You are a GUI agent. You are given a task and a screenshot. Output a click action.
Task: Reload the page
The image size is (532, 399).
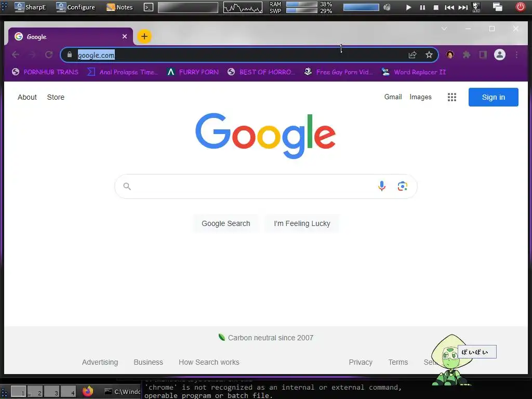[49, 55]
